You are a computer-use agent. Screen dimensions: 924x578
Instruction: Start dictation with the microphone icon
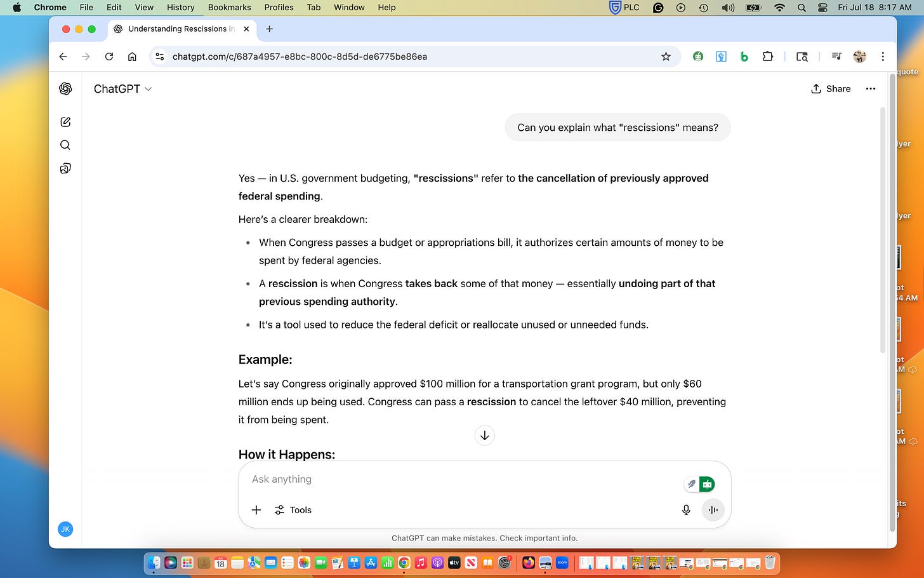coord(686,510)
